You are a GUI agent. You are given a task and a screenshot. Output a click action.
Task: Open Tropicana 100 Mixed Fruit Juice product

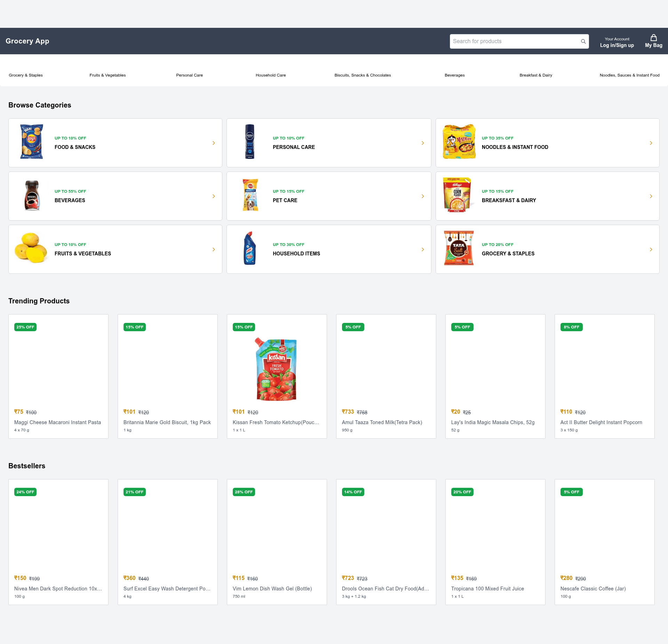coord(487,589)
